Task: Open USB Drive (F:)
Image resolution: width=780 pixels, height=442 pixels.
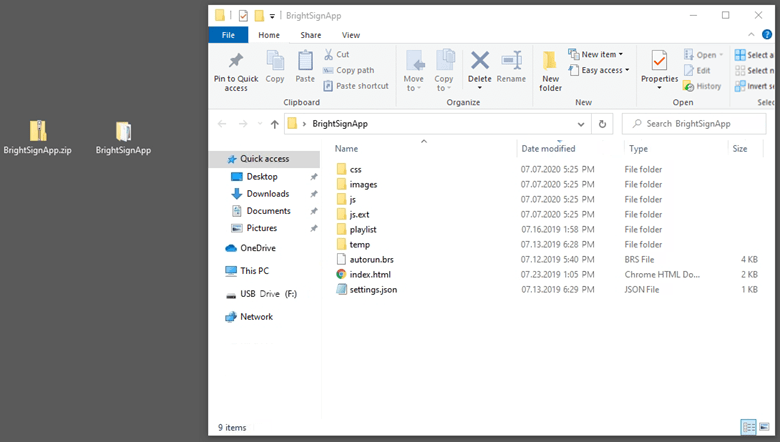Action: pyautogui.click(x=268, y=294)
